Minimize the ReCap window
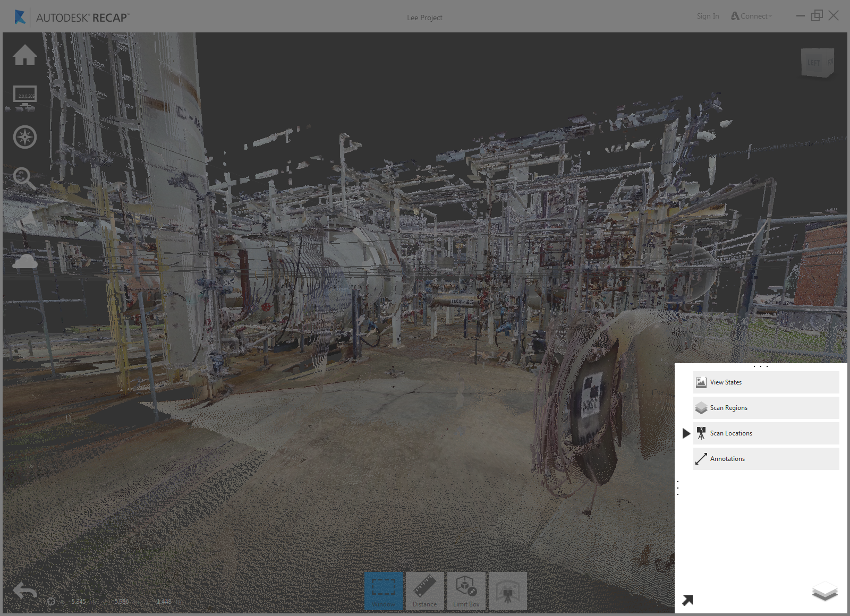 click(x=801, y=16)
